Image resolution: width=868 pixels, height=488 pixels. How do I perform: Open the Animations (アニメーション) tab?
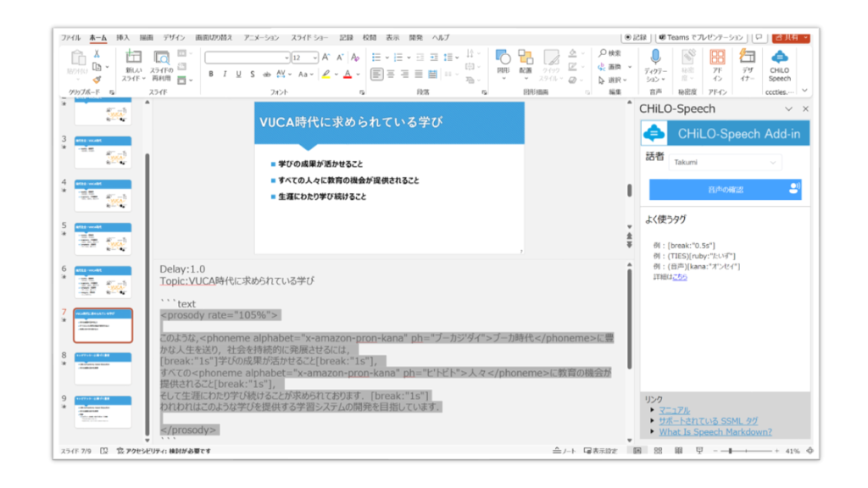(x=261, y=37)
